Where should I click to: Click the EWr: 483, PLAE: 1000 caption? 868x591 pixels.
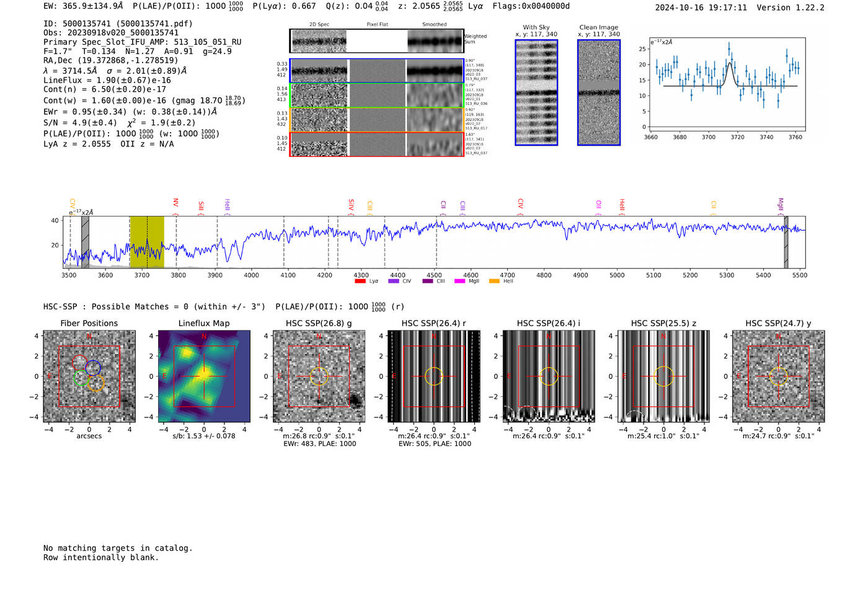click(320, 444)
